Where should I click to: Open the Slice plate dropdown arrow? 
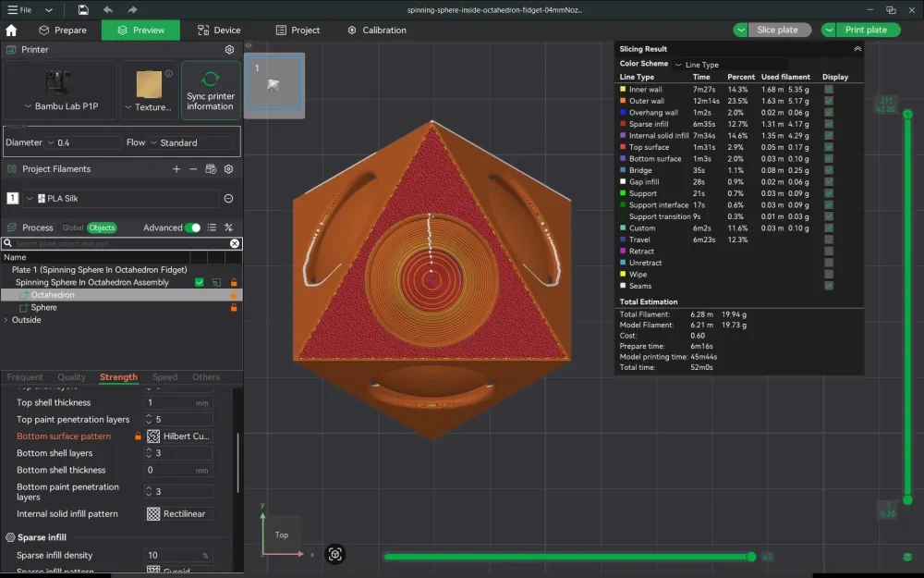click(739, 30)
